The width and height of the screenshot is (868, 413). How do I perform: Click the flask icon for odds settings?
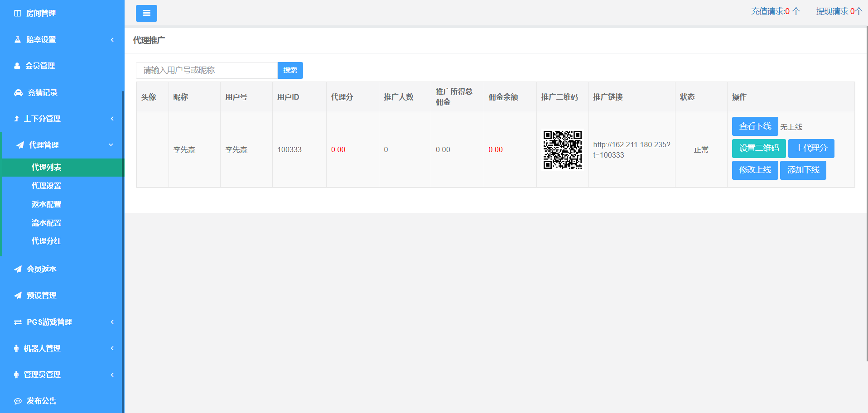click(x=18, y=40)
